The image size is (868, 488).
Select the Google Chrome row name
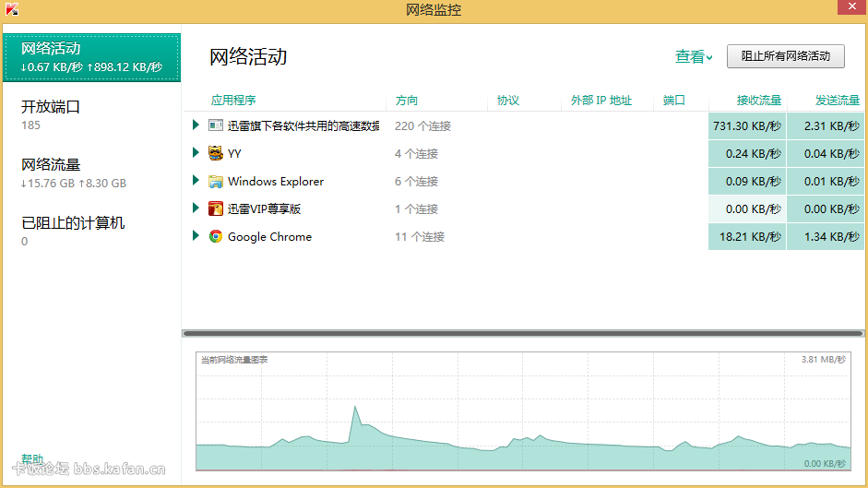tap(269, 237)
